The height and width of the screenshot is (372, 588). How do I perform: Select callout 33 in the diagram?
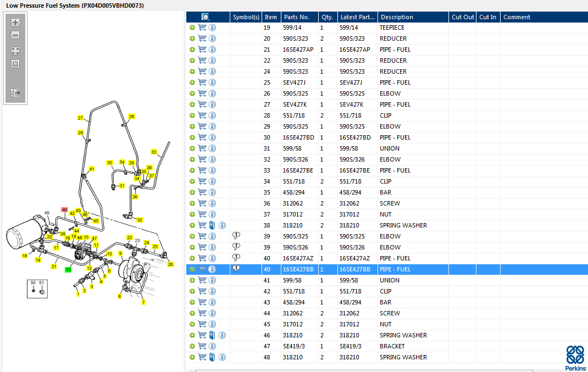click(154, 152)
